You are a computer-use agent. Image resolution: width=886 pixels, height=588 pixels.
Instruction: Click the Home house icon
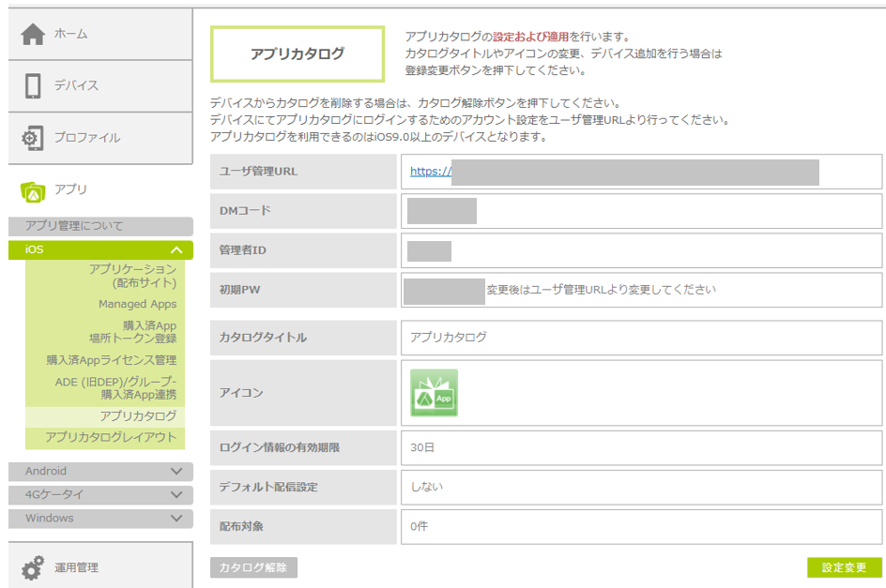(x=33, y=34)
